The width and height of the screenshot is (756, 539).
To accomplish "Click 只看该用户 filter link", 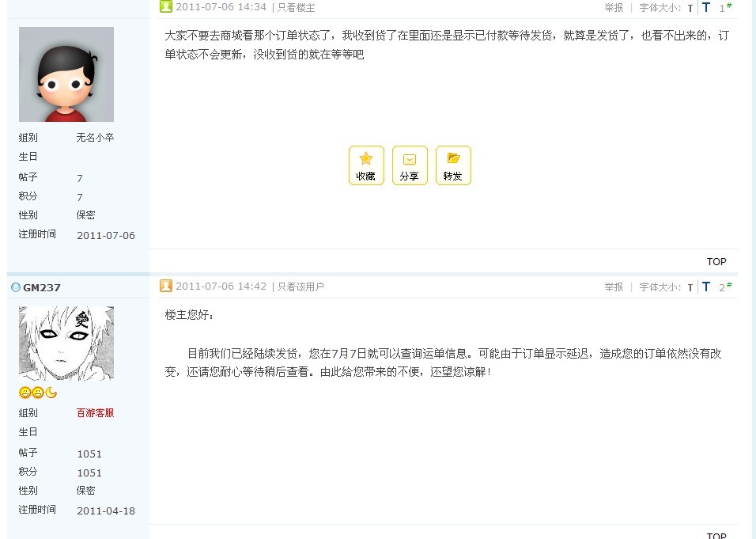I will point(301,287).
